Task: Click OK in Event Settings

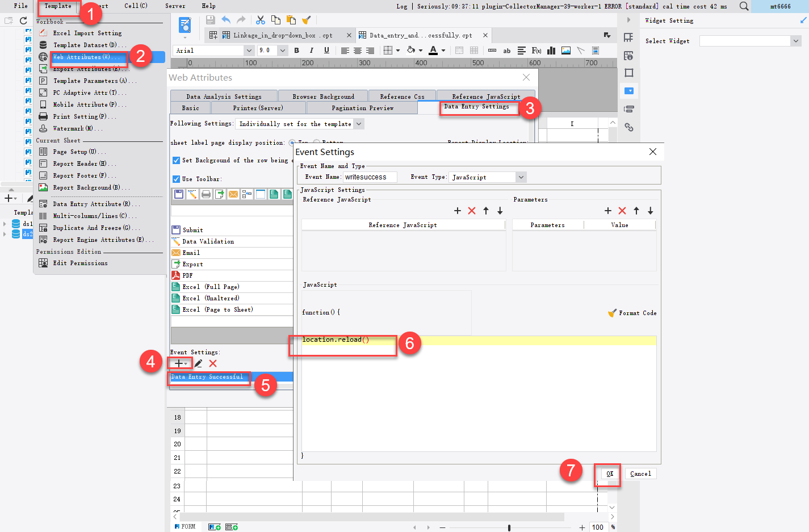Action: 610,474
